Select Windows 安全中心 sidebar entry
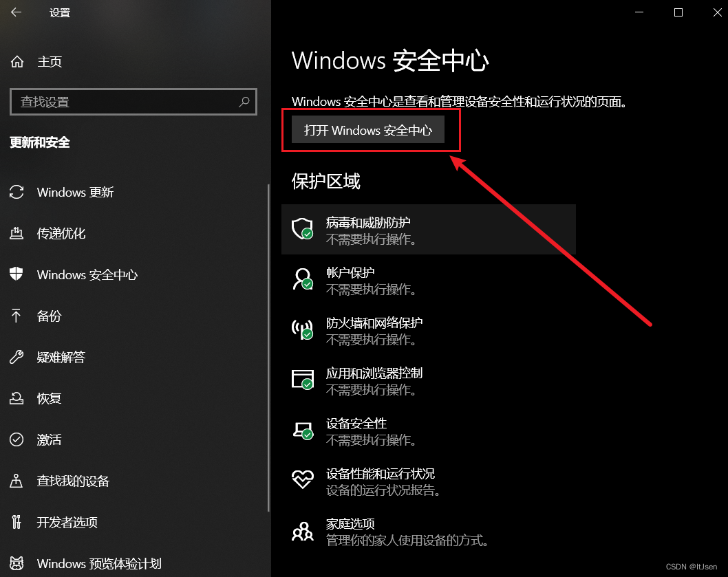The image size is (728, 577). click(x=87, y=275)
